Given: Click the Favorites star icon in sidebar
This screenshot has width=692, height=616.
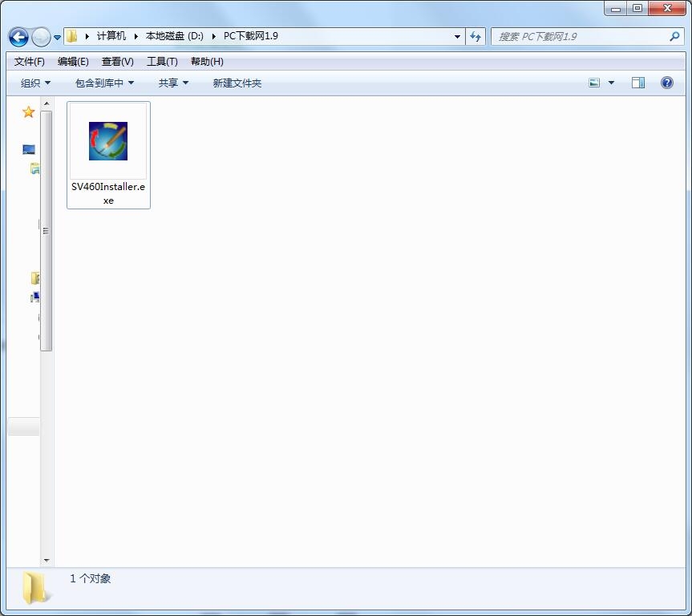Looking at the screenshot, I should point(28,112).
